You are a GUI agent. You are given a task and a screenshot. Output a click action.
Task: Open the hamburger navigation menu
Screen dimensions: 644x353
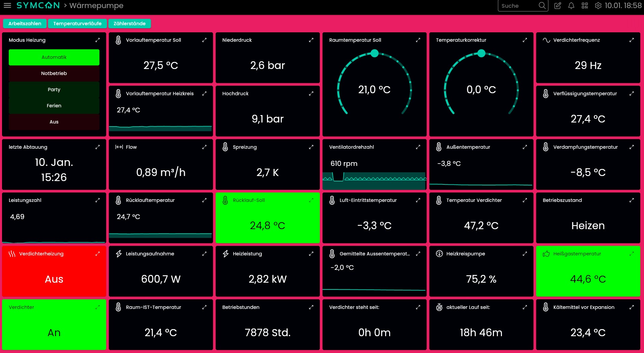click(7, 6)
